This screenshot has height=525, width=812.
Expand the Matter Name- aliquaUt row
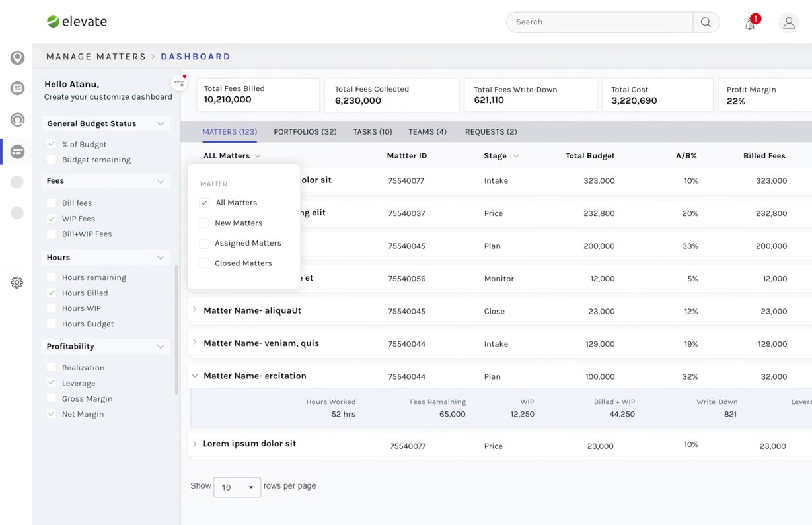click(195, 310)
